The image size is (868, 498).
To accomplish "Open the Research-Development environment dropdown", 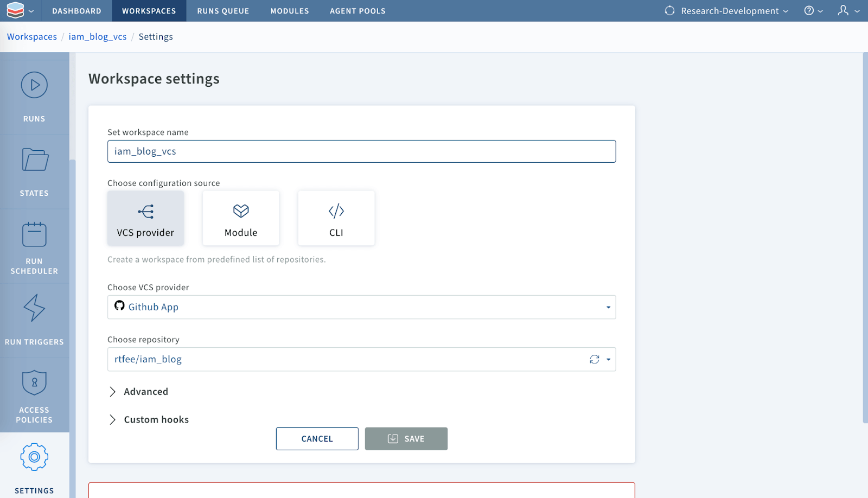I will pyautogui.click(x=727, y=11).
